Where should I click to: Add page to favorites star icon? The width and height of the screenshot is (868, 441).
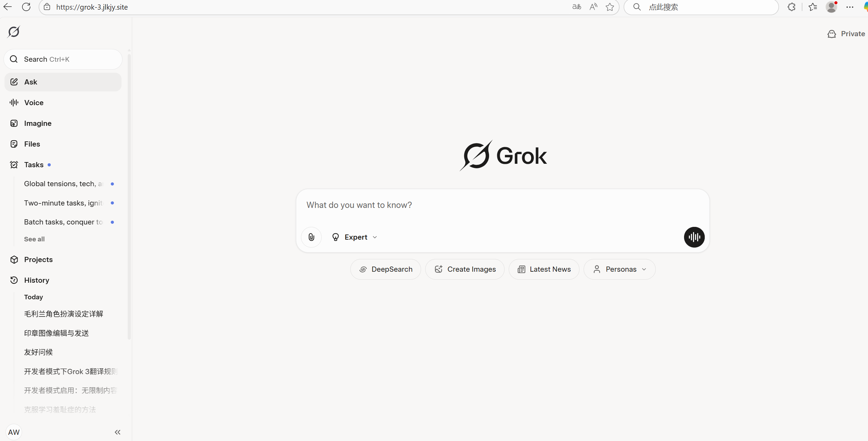pyautogui.click(x=609, y=7)
